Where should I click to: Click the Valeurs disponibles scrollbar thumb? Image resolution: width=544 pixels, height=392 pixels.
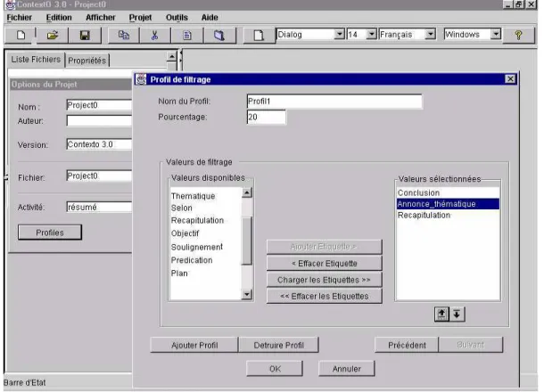(x=247, y=241)
